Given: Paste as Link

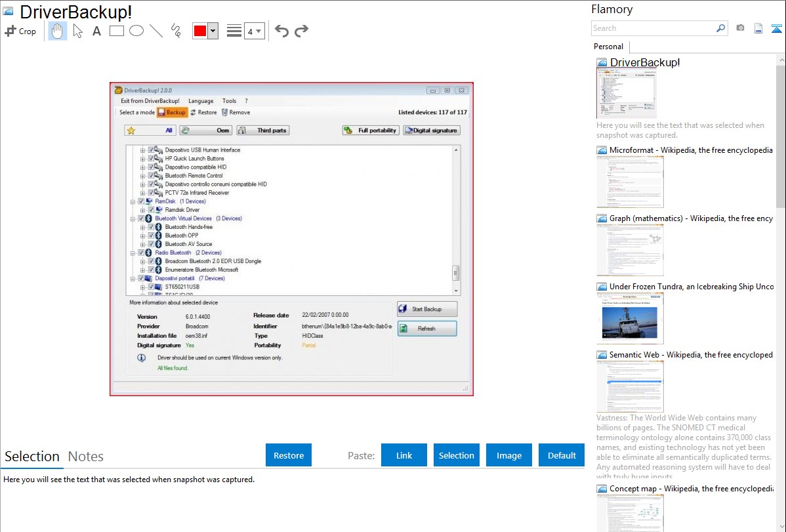Looking at the screenshot, I should click(404, 455).
